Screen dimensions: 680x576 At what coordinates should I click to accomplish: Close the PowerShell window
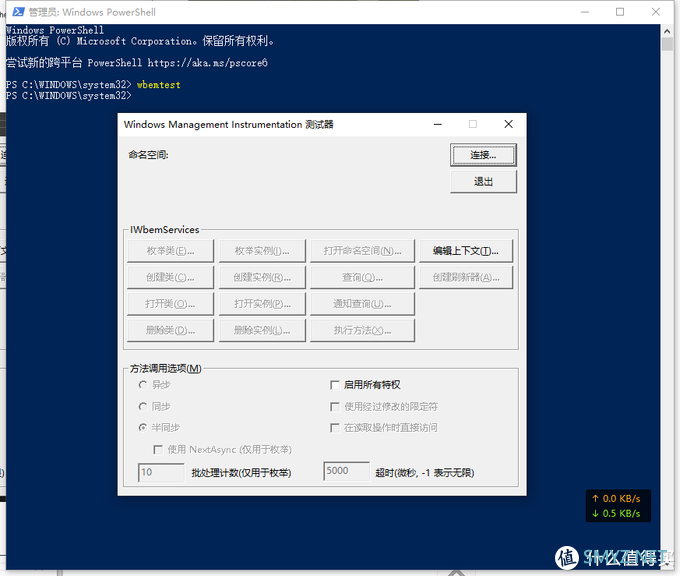(x=656, y=12)
